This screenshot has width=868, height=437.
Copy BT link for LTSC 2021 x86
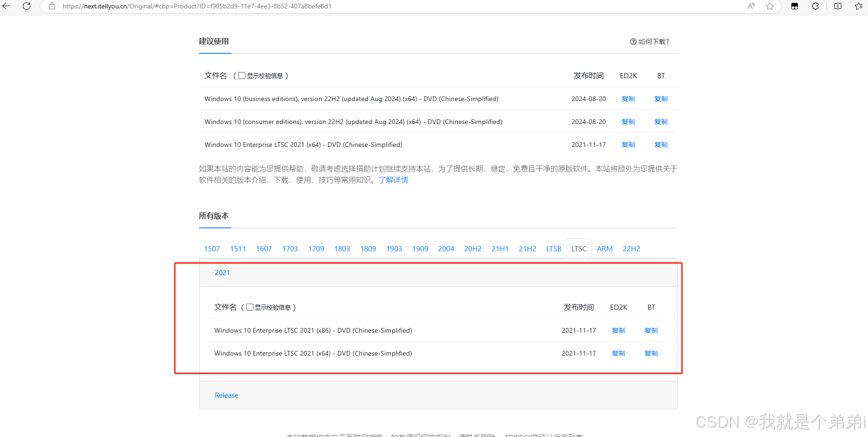(651, 330)
